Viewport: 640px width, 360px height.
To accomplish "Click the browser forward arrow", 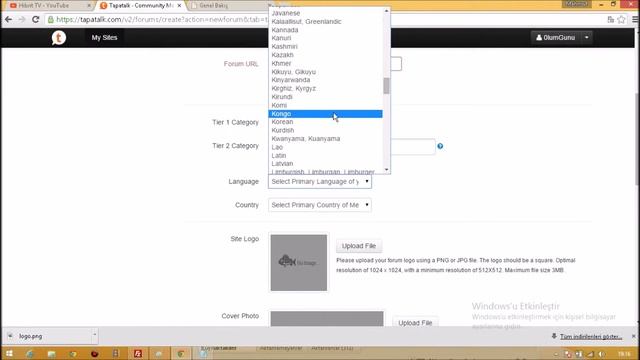I will click(x=22, y=19).
